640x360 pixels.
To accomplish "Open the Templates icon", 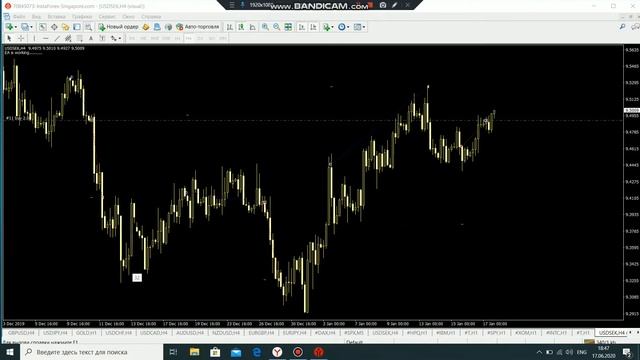I will coord(357,27).
